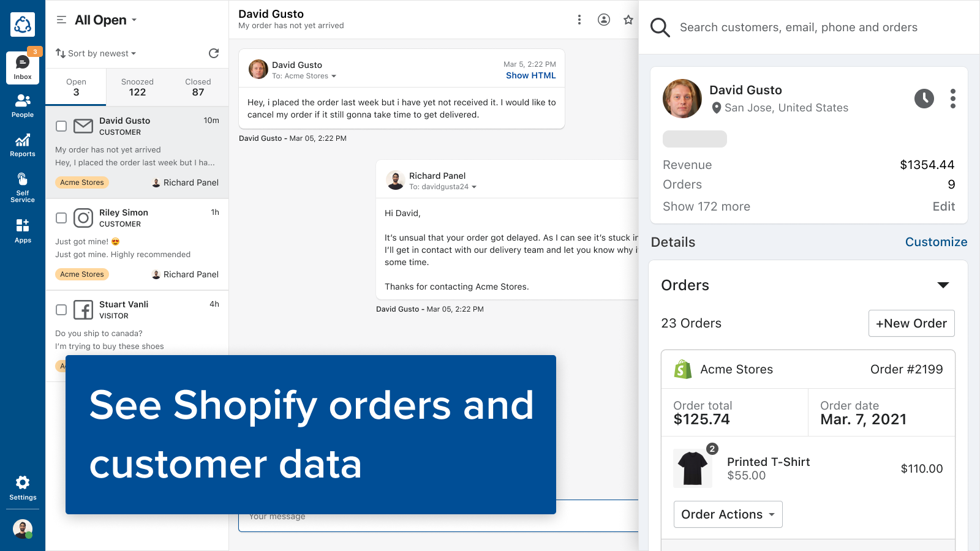The image size is (980, 551).
Task: Select the Stuart Vanli conversation checkbox
Action: [61, 310]
